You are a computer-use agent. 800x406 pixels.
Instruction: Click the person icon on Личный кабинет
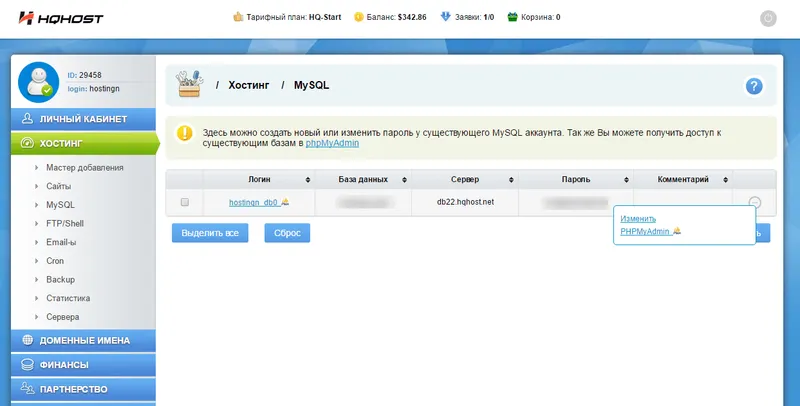click(28, 119)
